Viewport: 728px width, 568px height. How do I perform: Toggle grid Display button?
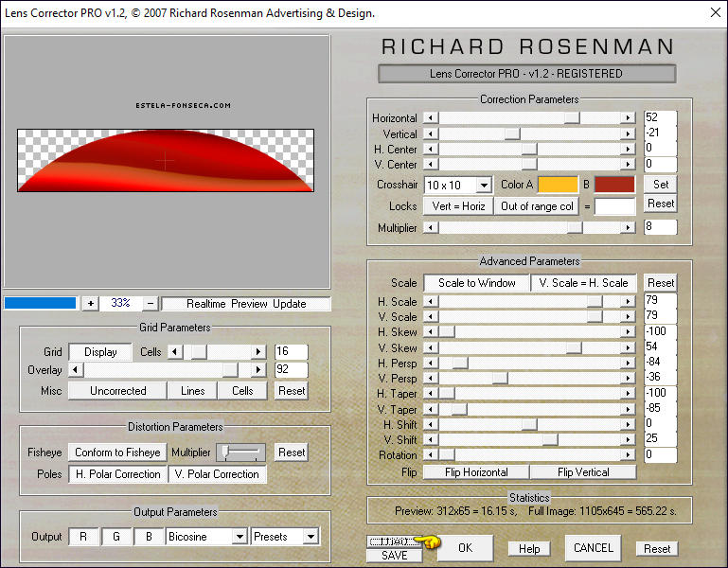(x=100, y=352)
